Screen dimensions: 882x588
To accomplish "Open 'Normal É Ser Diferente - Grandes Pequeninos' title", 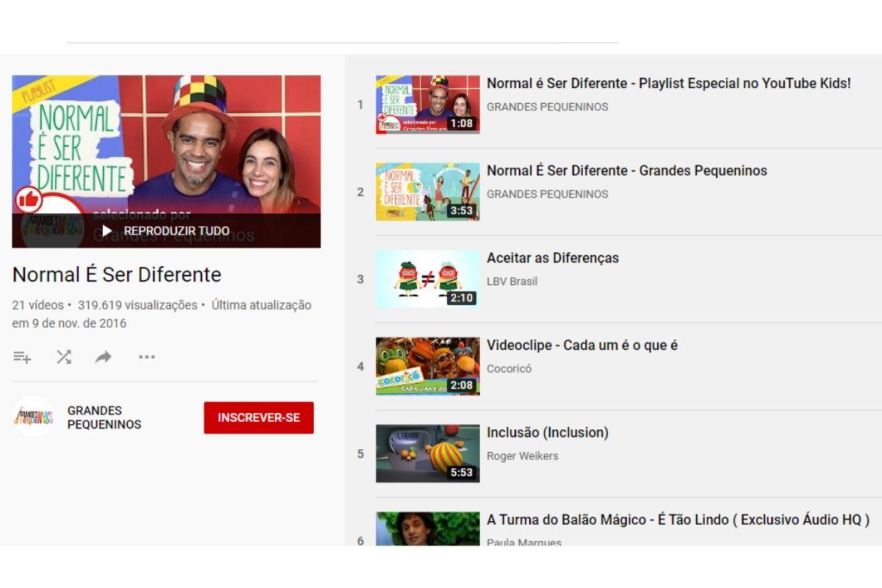I will pos(627,171).
